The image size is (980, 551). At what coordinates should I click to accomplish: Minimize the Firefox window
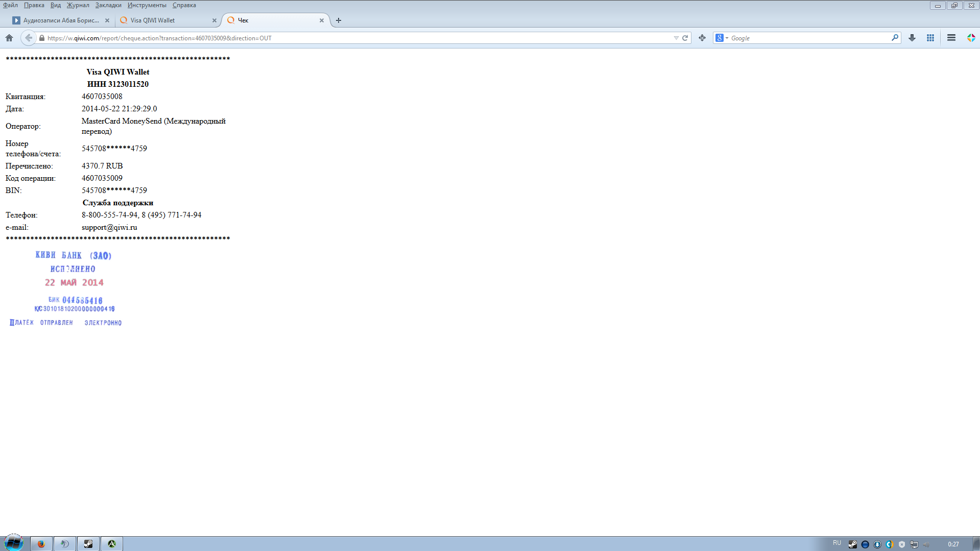coord(938,6)
